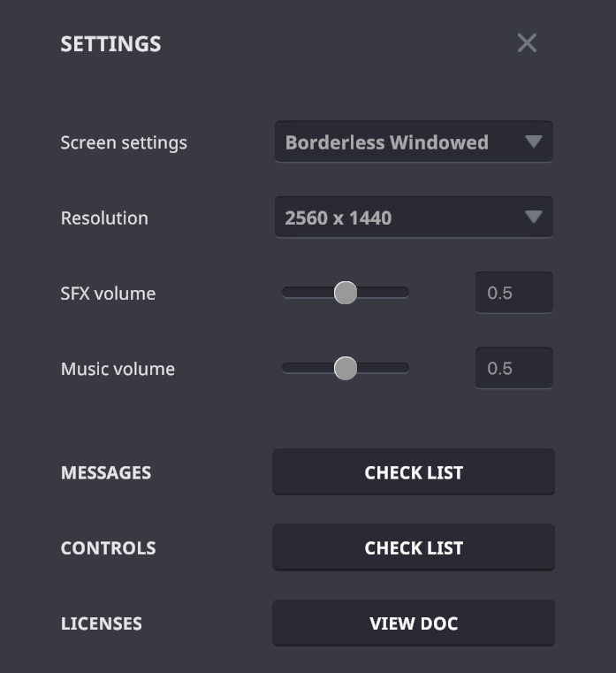Open the Controls CHECK LIST button
616x673 pixels.
413,548
